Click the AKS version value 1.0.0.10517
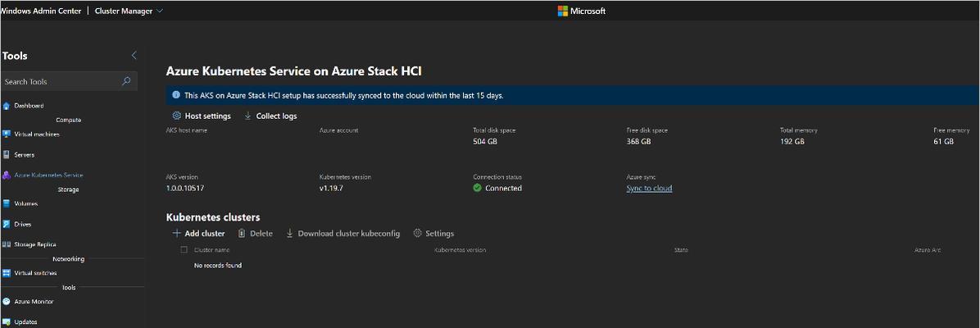Image resolution: width=980 pixels, height=328 pixels. tap(186, 189)
